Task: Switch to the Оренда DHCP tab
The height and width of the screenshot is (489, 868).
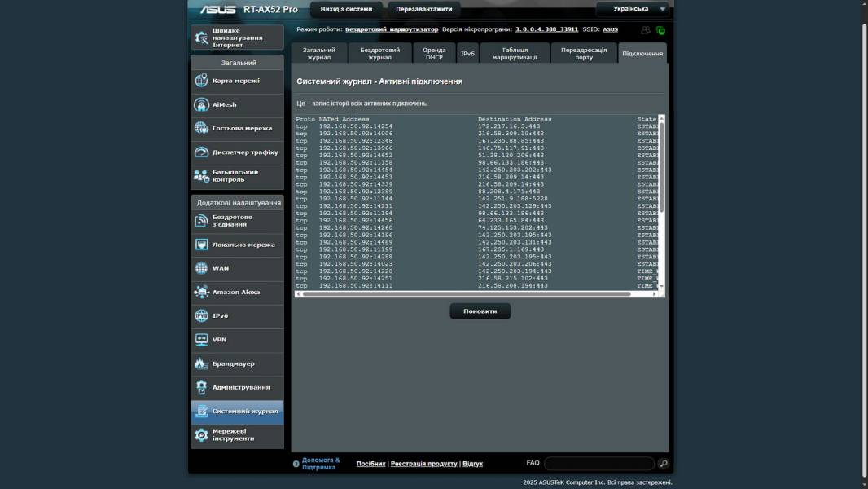Action: click(x=434, y=54)
